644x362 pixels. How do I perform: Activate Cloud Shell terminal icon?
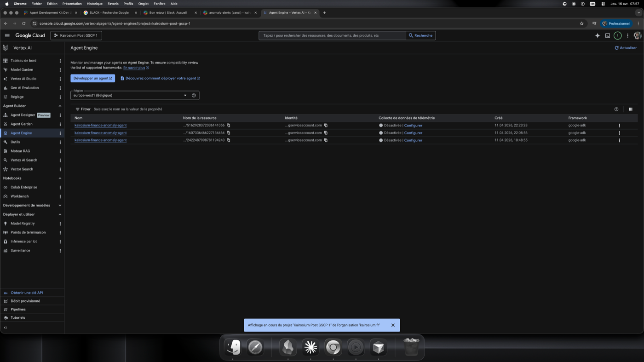tap(608, 35)
